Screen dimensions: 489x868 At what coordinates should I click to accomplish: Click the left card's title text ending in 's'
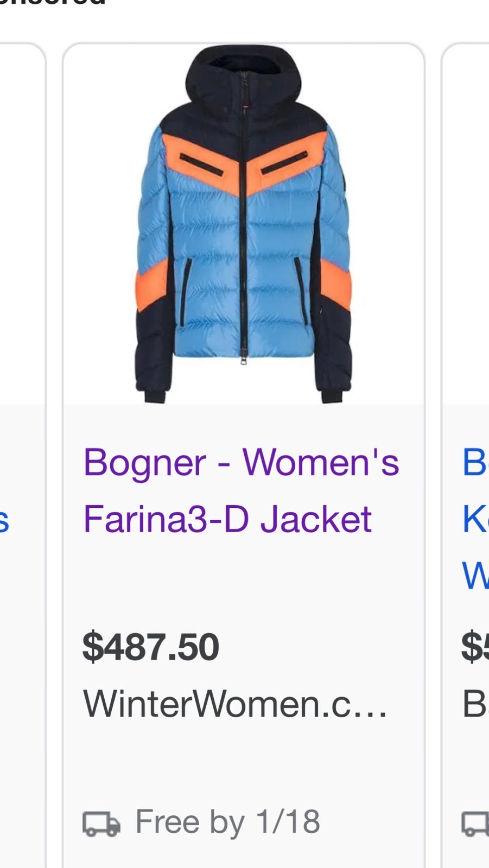[x=4, y=521]
